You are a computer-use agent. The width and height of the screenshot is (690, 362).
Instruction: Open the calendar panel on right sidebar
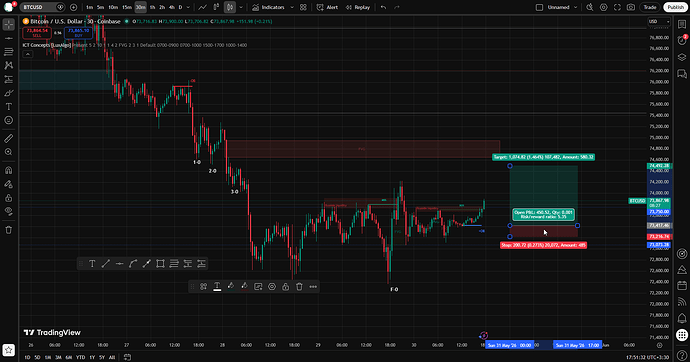(682, 285)
